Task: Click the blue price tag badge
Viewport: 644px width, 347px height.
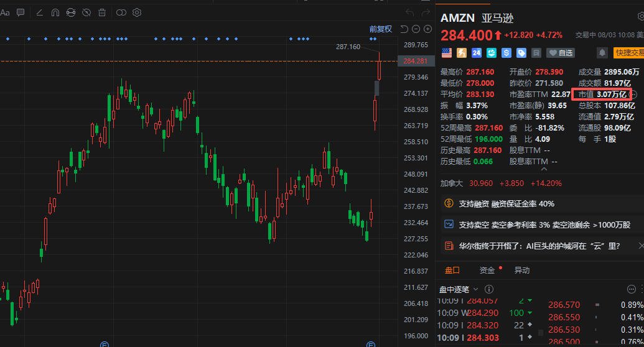Action: click(x=521, y=53)
